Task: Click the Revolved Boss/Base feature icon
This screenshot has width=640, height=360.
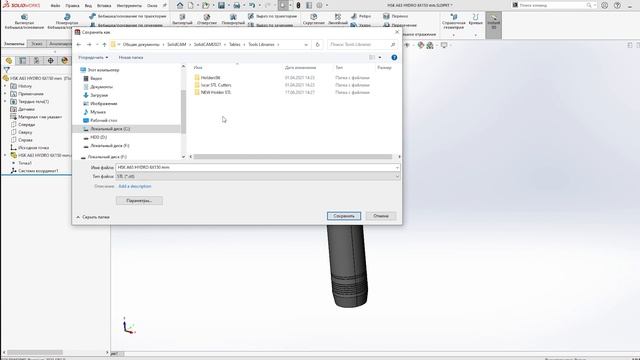Action: (x=67, y=17)
